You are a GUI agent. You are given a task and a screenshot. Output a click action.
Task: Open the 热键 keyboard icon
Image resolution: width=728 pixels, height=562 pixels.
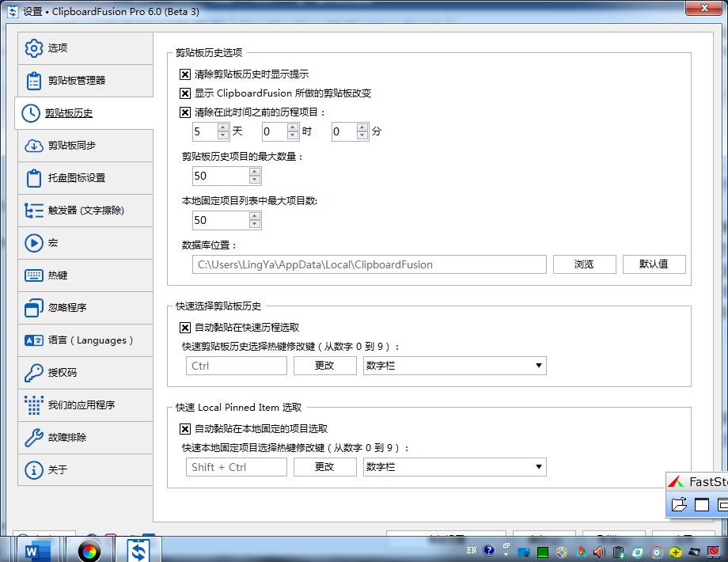click(34, 275)
